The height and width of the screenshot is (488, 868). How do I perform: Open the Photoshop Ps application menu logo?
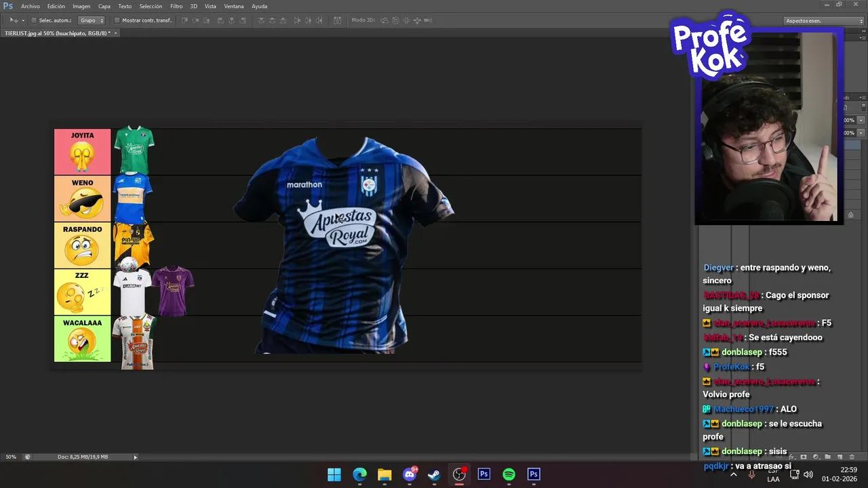tap(8, 6)
